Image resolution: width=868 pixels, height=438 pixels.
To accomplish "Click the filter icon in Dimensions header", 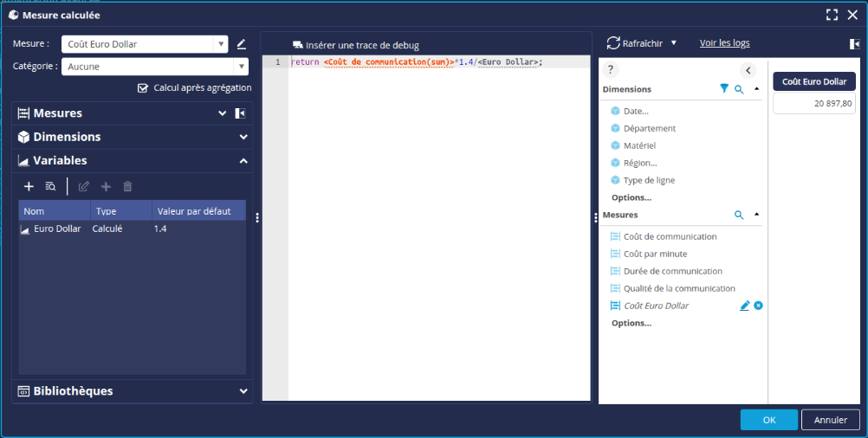I will (x=724, y=89).
